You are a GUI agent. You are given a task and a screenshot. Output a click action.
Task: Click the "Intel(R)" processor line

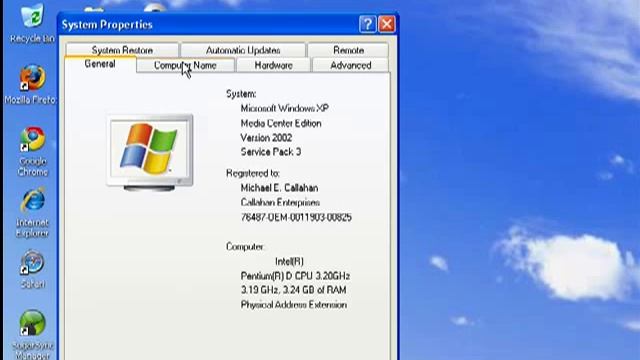point(289,261)
